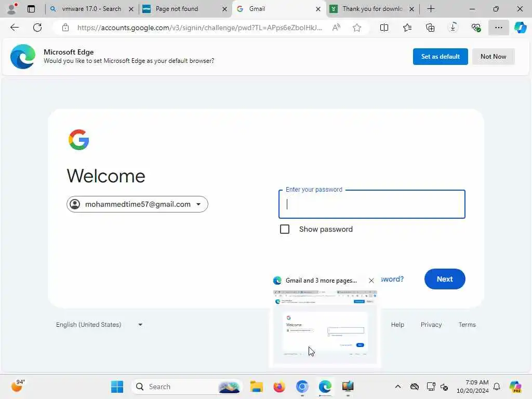
Task: Close the Gmail taskbar preview popup
Action: 371,281
